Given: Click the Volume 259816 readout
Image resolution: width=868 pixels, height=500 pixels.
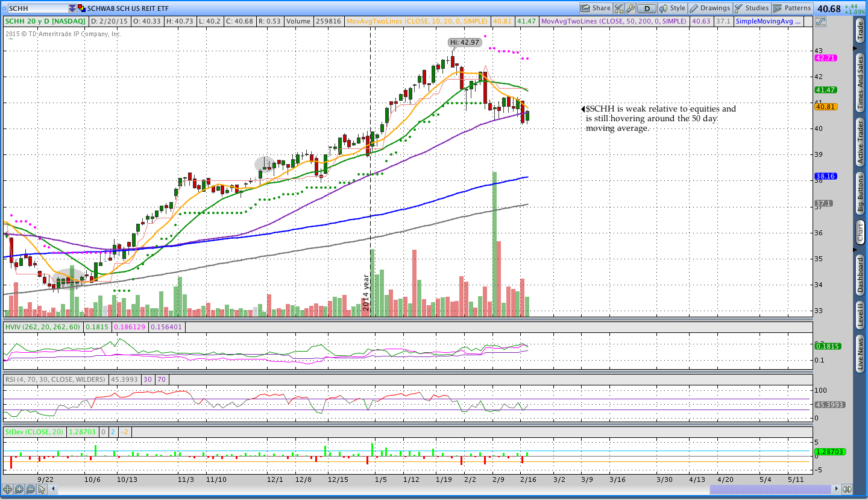Looking at the screenshot, I should click(x=315, y=21).
